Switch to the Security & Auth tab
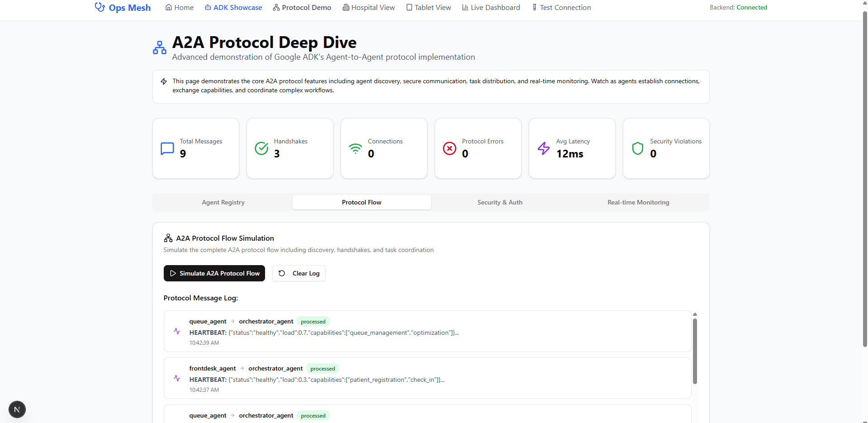Viewport: 868px width, 423px height. (x=500, y=202)
